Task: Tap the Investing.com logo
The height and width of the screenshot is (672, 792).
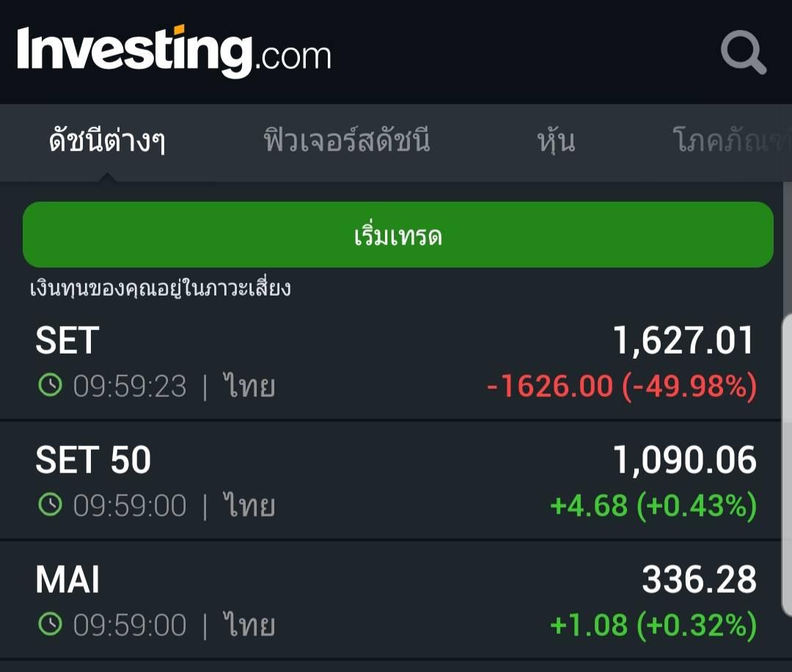Action: pos(175,51)
